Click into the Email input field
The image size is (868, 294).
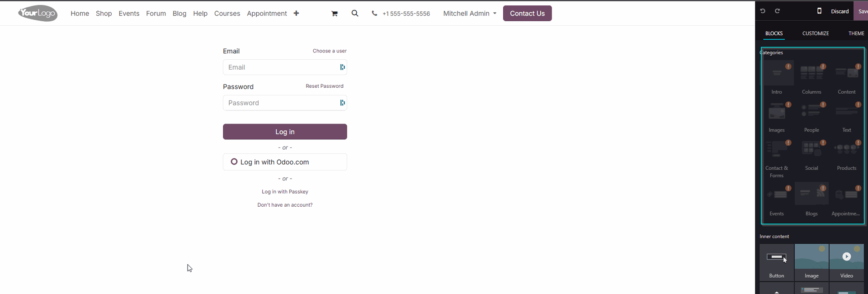280,67
